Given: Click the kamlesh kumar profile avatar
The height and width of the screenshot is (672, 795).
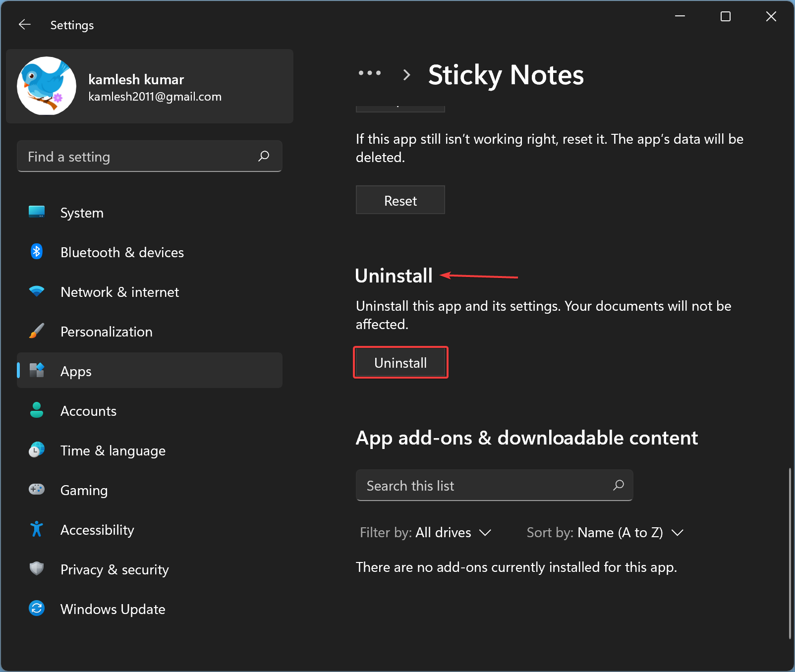Looking at the screenshot, I should (47, 86).
